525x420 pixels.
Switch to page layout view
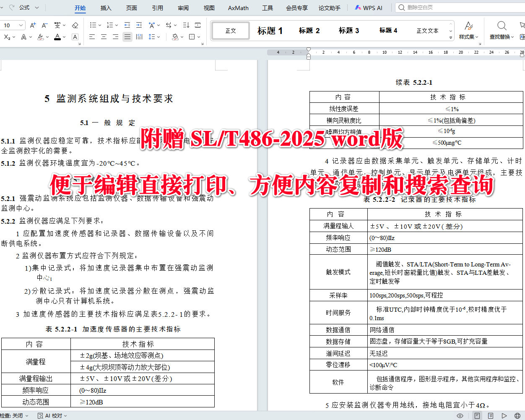point(477,416)
